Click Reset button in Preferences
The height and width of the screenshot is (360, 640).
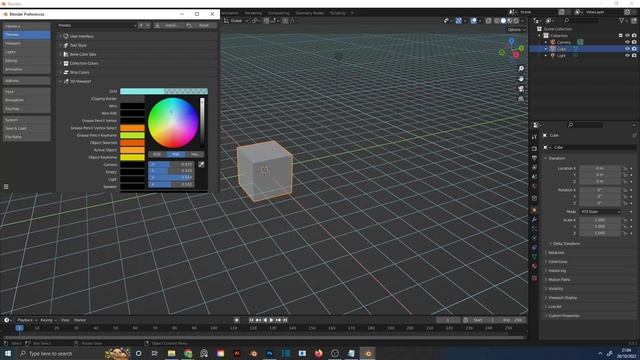coord(201,25)
